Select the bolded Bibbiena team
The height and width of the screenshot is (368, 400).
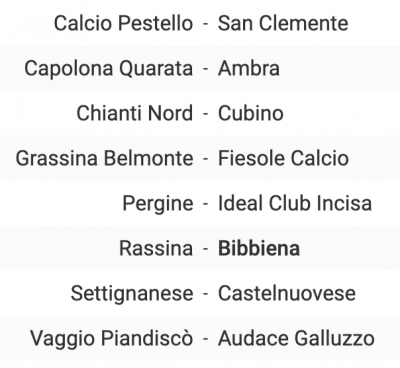(x=259, y=248)
